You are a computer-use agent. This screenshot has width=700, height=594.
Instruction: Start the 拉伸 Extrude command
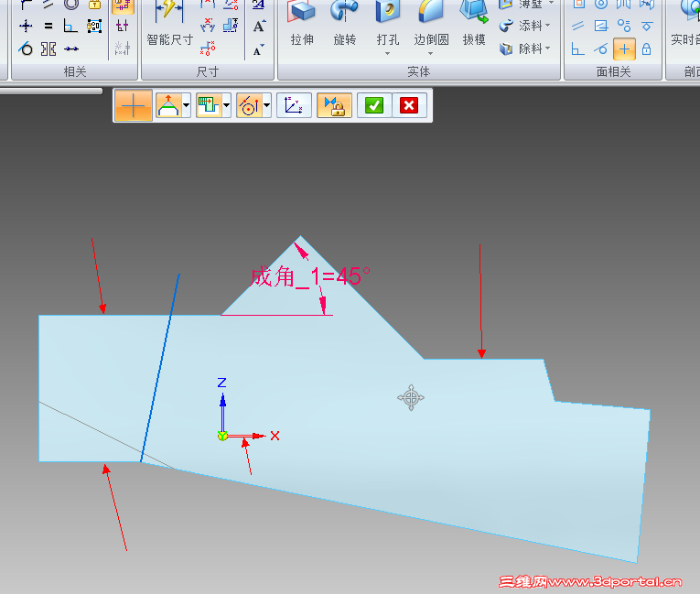click(302, 25)
